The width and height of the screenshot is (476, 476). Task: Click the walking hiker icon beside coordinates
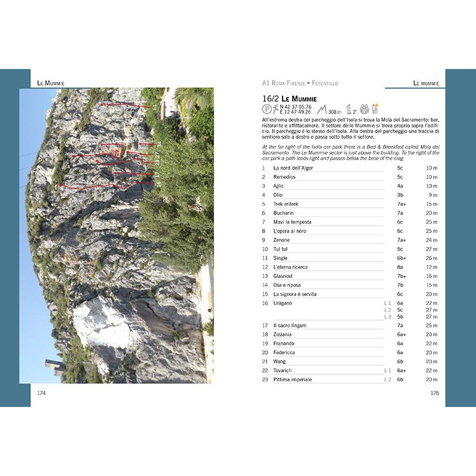pos(275,109)
